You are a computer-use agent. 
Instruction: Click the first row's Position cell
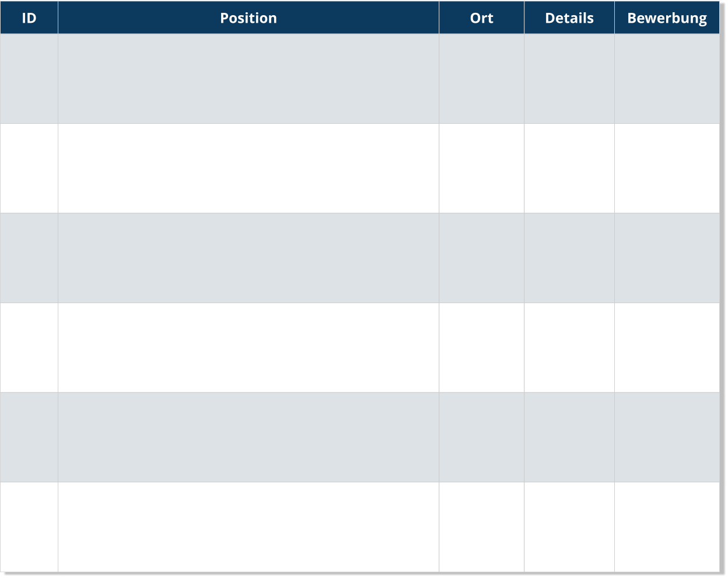pyautogui.click(x=248, y=79)
